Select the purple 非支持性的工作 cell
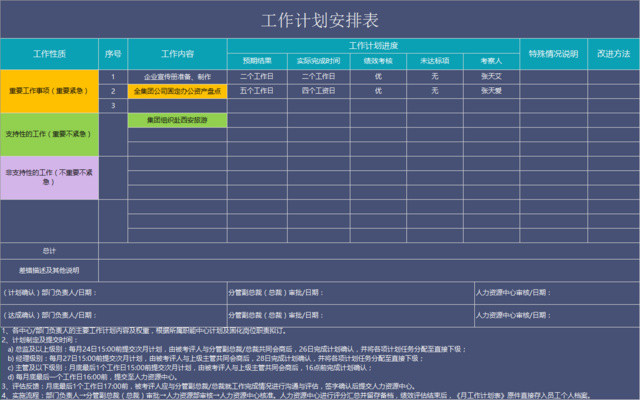The image size is (640, 400). coord(49,178)
